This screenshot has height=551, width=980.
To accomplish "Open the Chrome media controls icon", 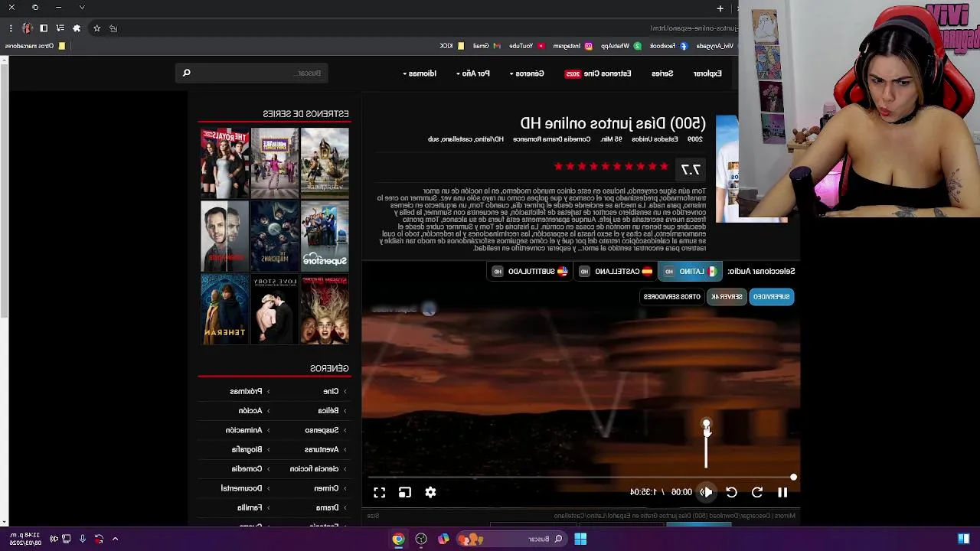I will coord(60,28).
